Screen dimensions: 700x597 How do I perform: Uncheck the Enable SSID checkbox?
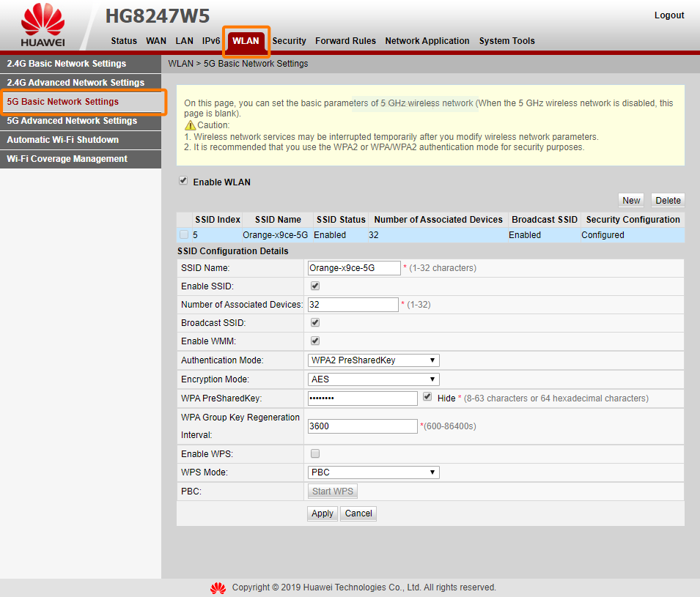pyautogui.click(x=315, y=286)
